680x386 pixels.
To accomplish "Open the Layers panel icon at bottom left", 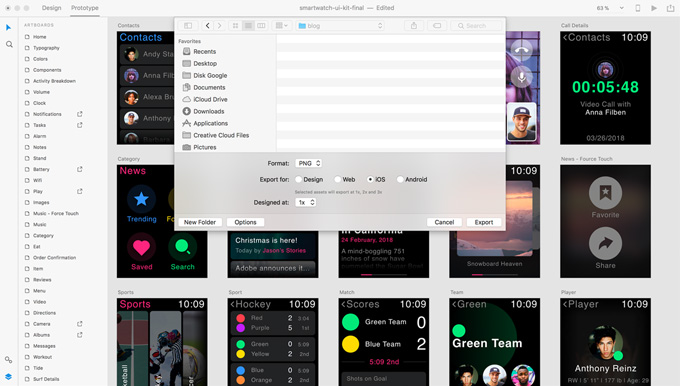I will 9,376.
